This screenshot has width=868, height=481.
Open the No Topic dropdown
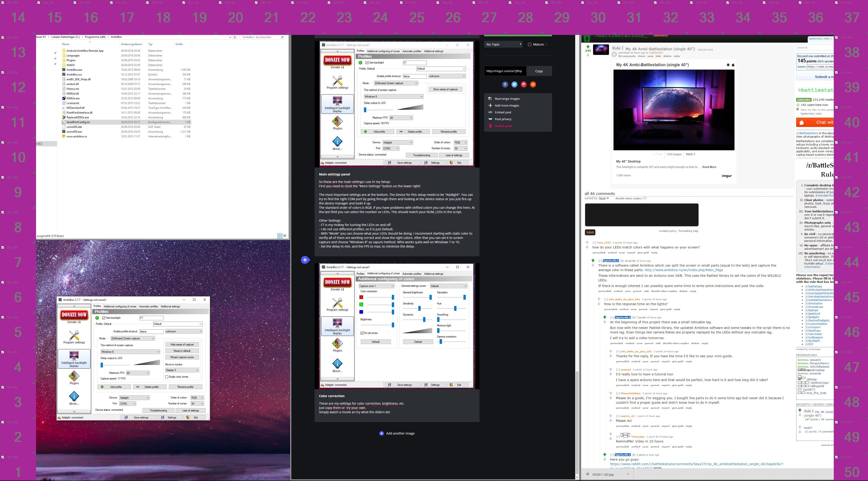click(x=503, y=44)
